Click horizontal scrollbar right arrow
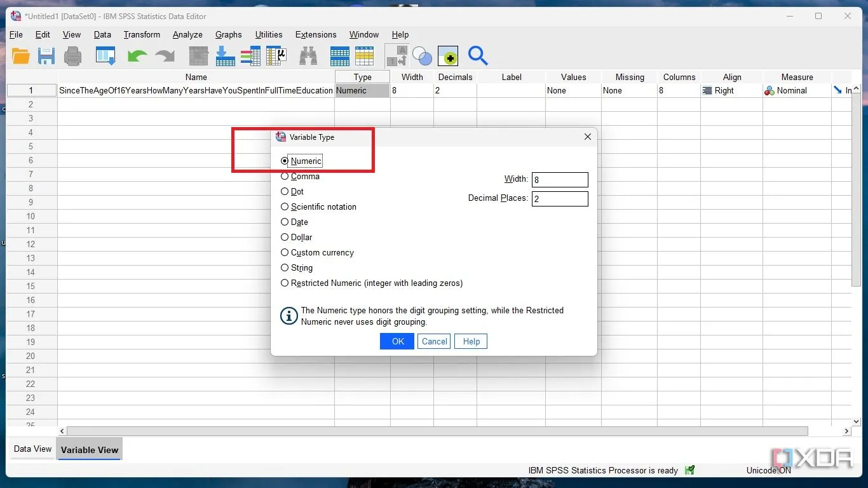The width and height of the screenshot is (868, 488). click(x=846, y=431)
